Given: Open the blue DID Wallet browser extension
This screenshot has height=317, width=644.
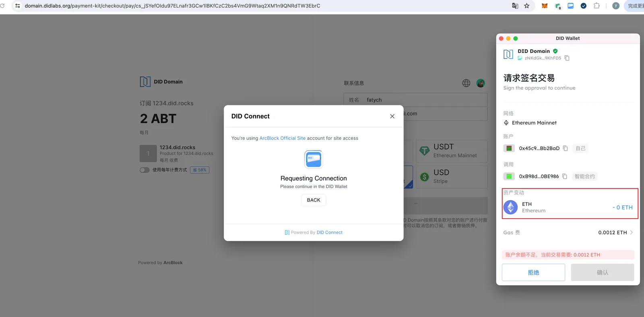Looking at the screenshot, I should coord(571,6).
